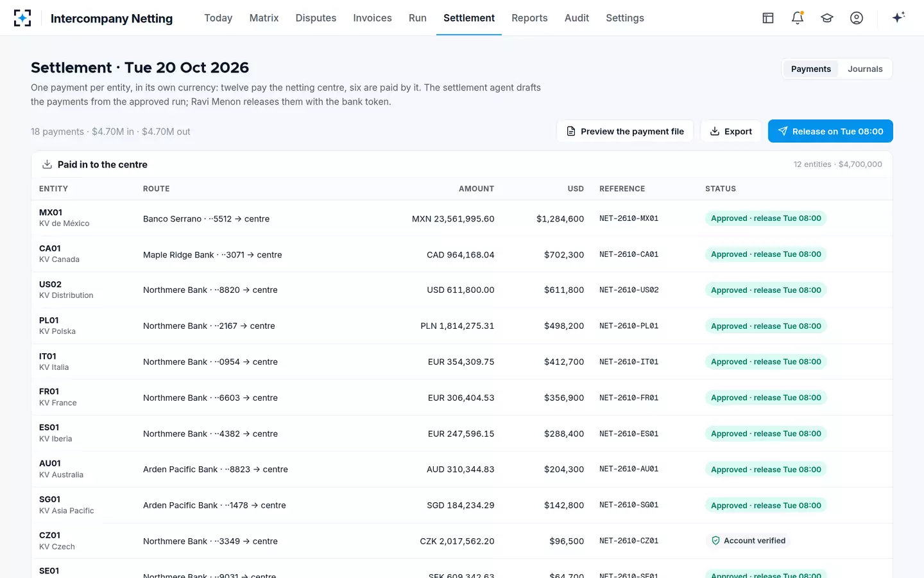Click the REFERENCE column header
This screenshot has height=578, width=924.
(622, 189)
